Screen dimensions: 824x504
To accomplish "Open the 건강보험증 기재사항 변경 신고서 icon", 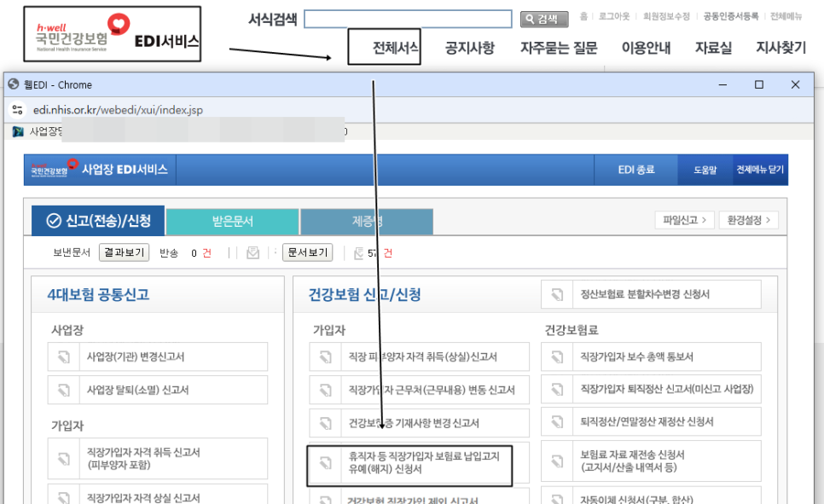I will 324,421.
